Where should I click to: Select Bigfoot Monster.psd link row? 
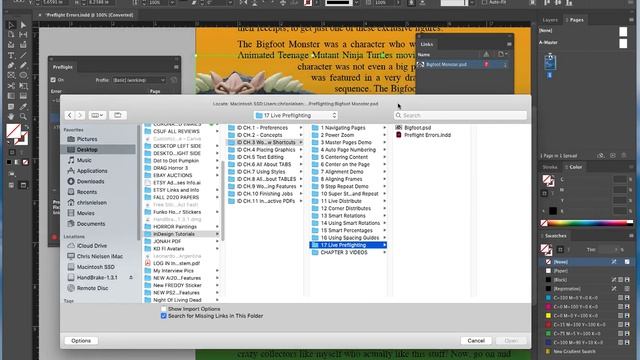tap(462, 64)
